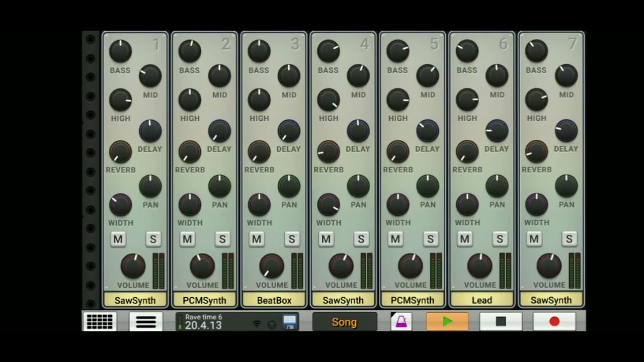Solo channel 7 SawSynth
Viewport: 644px width, 362px height.
tap(569, 239)
